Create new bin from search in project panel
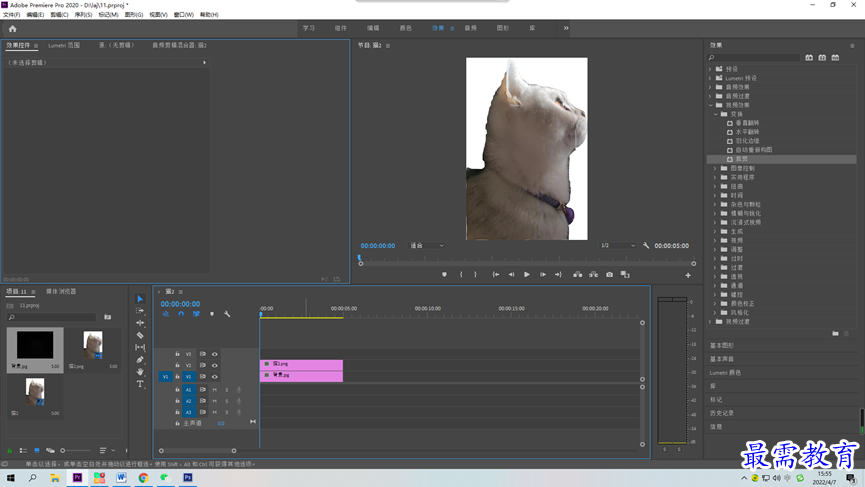The image size is (865, 487). coord(108,317)
